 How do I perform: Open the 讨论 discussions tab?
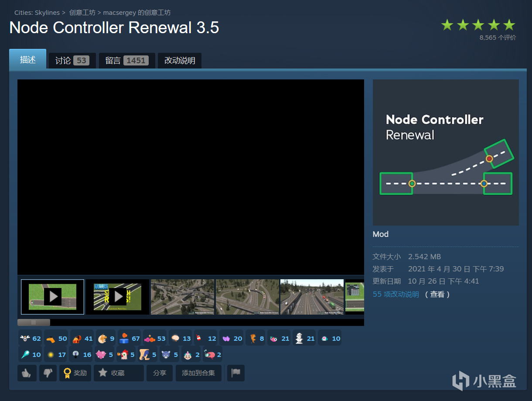[72, 61]
